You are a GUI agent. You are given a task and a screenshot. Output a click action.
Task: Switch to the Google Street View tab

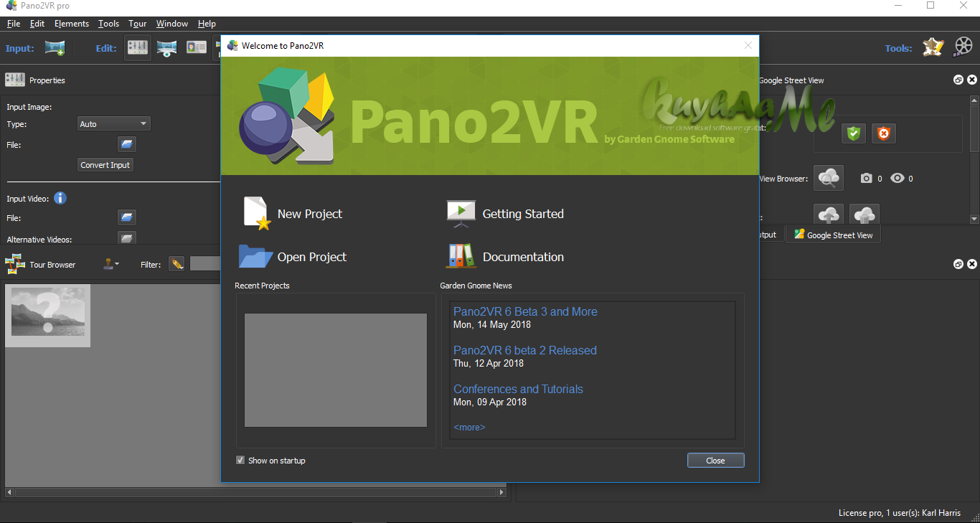click(833, 235)
